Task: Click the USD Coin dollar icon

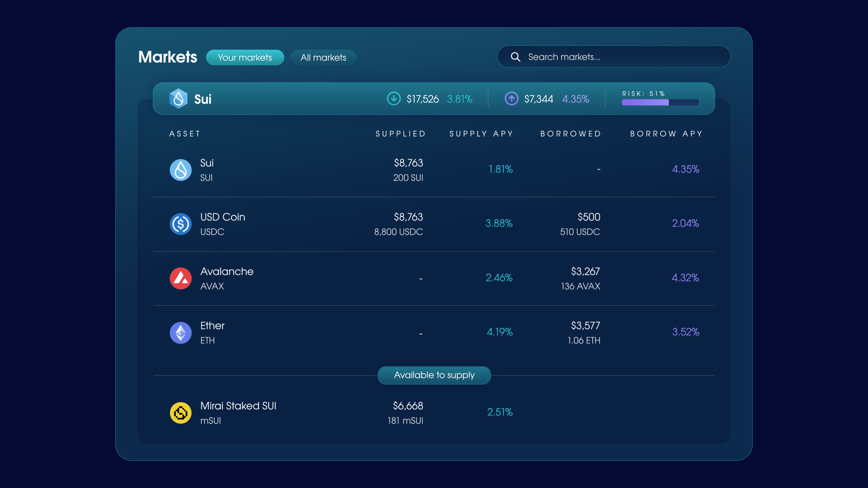Action: pos(181,224)
